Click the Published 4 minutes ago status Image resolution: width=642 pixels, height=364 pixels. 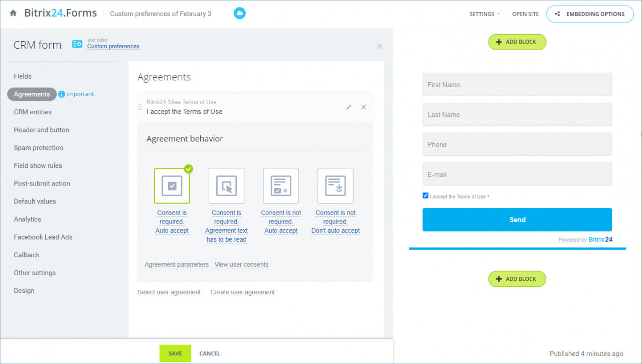point(586,353)
